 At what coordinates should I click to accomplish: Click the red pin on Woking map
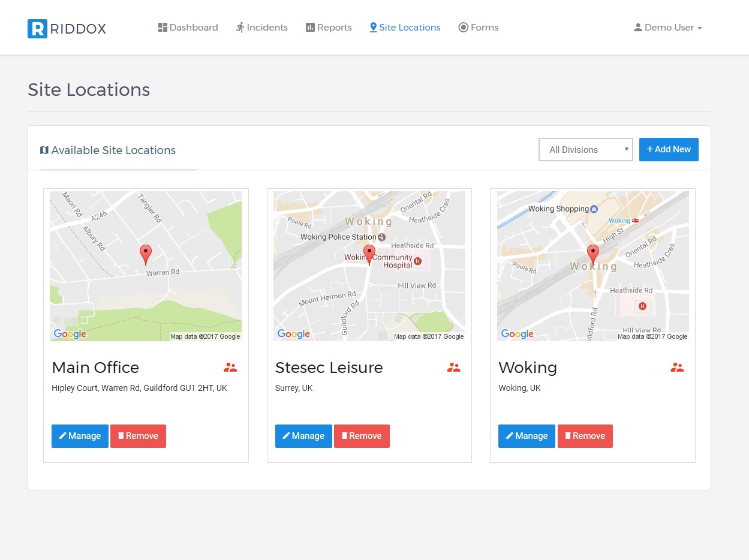[x=593, y=254]
